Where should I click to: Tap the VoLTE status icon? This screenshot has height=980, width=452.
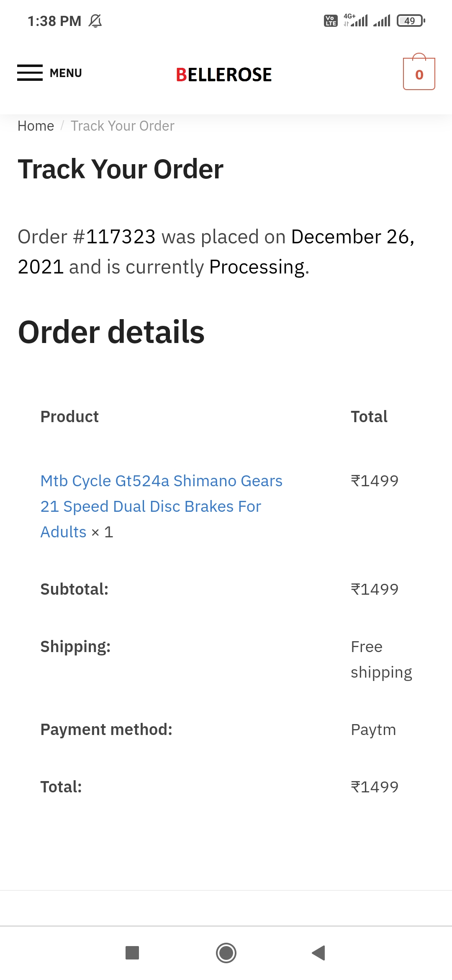(x=331, y=21)
